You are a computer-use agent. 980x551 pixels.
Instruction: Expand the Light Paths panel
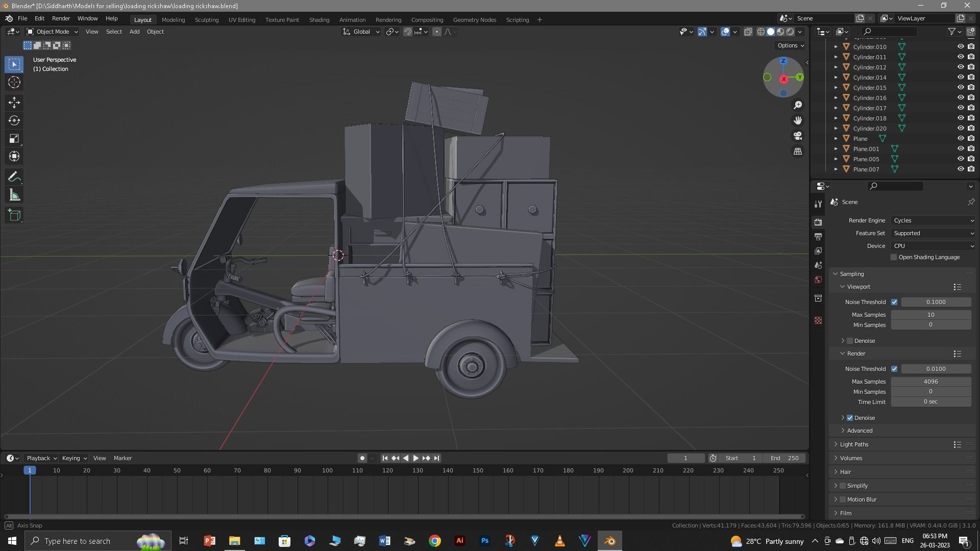click(x=854, y=444)
